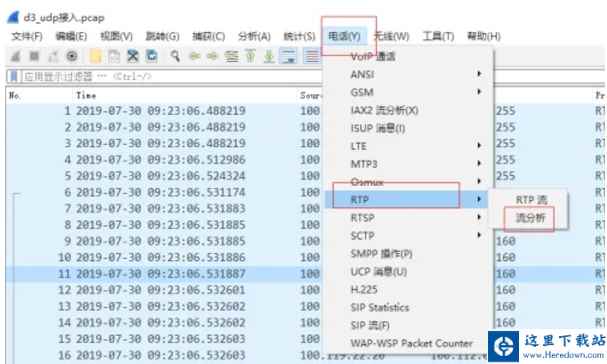Click the reload file icon
Viewport: 607px width, 364px height.
pos(151,57)
